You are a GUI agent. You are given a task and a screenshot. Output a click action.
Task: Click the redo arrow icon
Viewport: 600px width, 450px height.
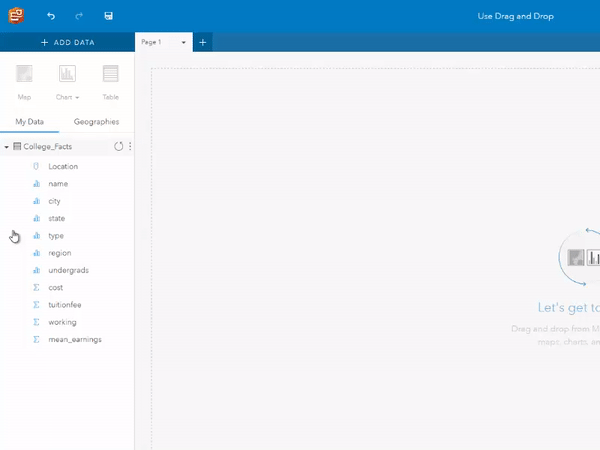click(79, 16)
